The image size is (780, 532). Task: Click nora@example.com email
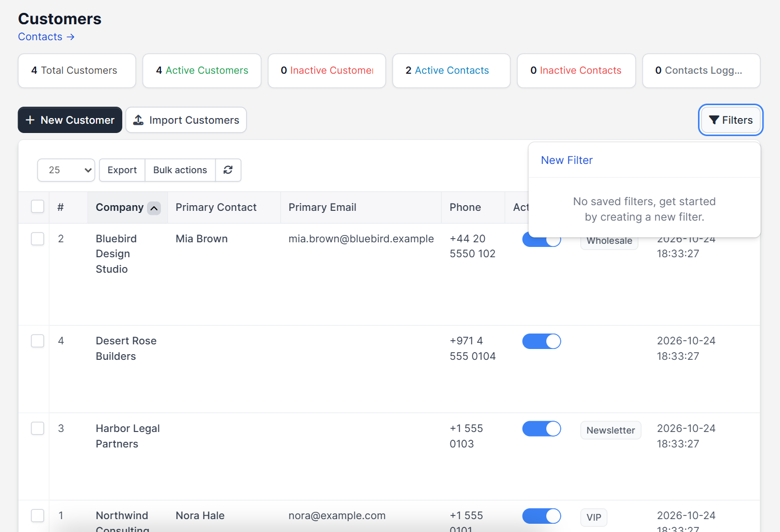pyautogui.click(x=337, y=516)
